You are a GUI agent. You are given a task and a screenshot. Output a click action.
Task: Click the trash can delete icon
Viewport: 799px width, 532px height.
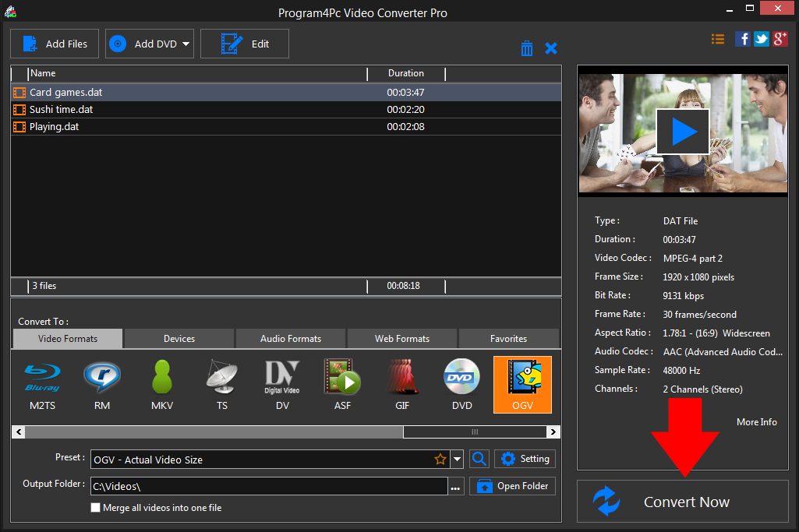(527, 48)
